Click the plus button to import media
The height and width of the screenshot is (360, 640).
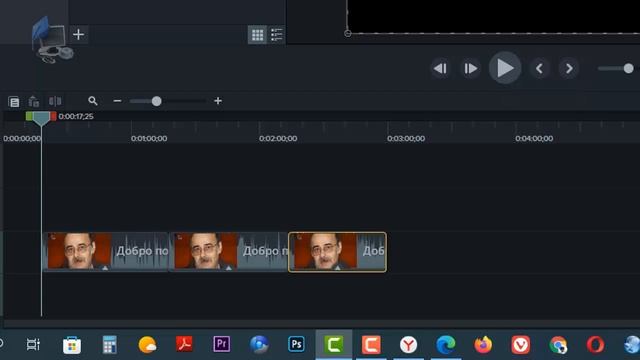pos(78,35)
